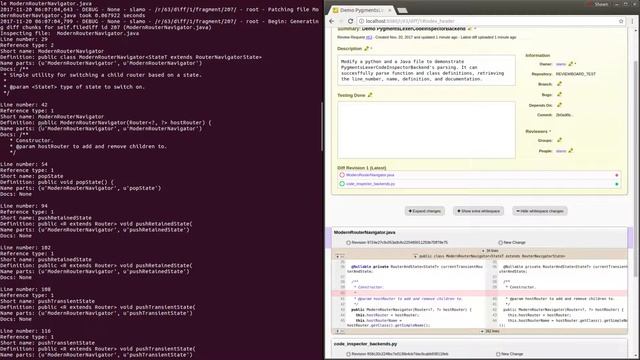Click the Diff Revision 1 (Latest) label
Screen dimensions: 640x360
(x=362, y=168)
